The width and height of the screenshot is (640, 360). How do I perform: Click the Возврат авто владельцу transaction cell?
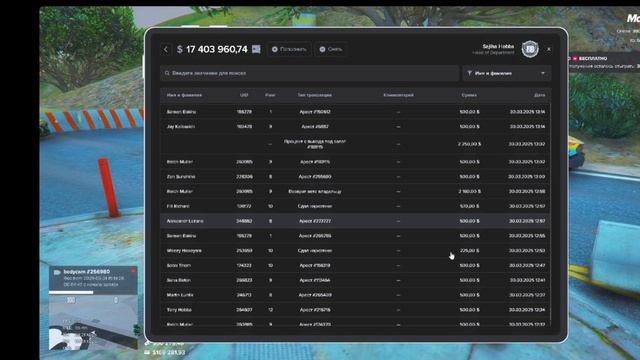[x=315, y=191]
